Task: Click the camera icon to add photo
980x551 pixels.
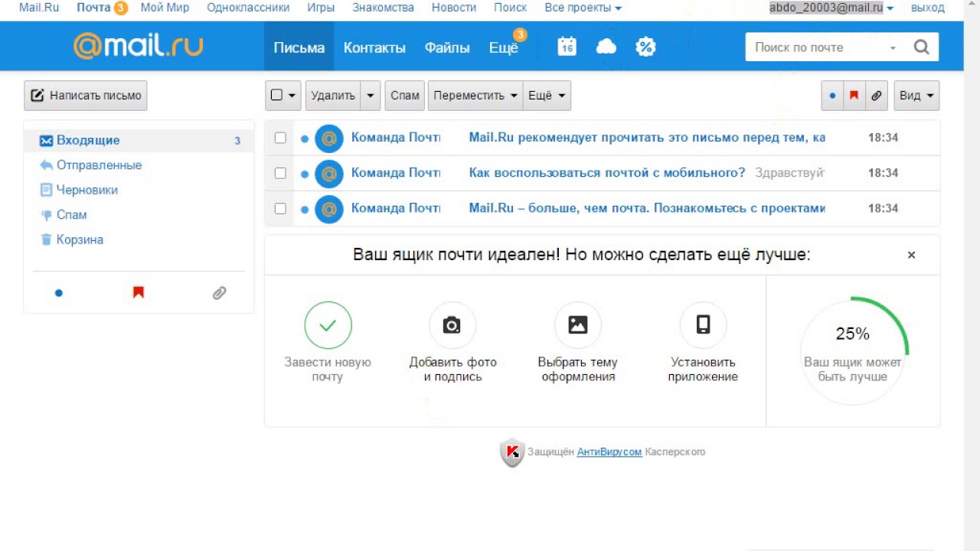Action: click(x=452, y=325)
